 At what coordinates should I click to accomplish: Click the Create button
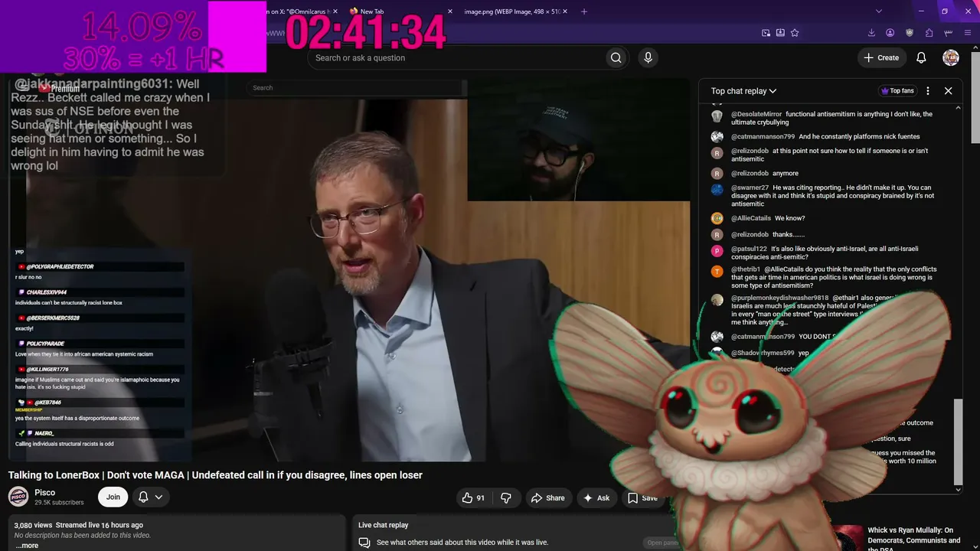(x=881, y=57)
